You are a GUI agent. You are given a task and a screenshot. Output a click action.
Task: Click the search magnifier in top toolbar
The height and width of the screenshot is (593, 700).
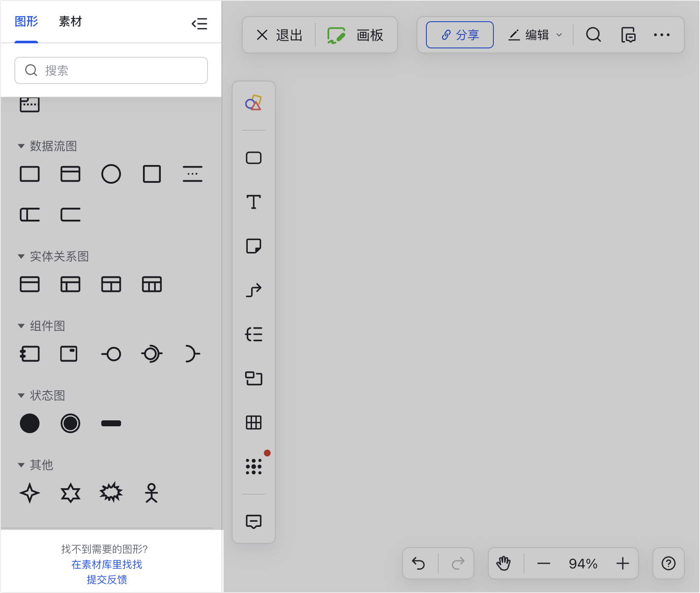[594, 35]
